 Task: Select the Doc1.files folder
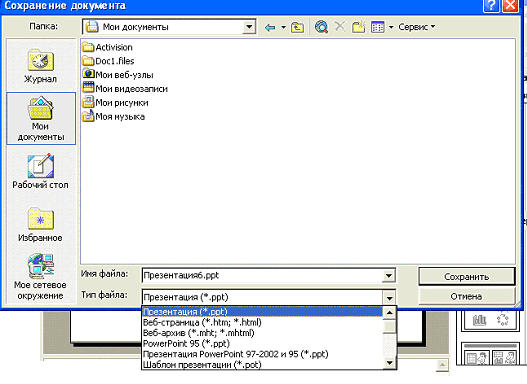(x=108, y=61)
